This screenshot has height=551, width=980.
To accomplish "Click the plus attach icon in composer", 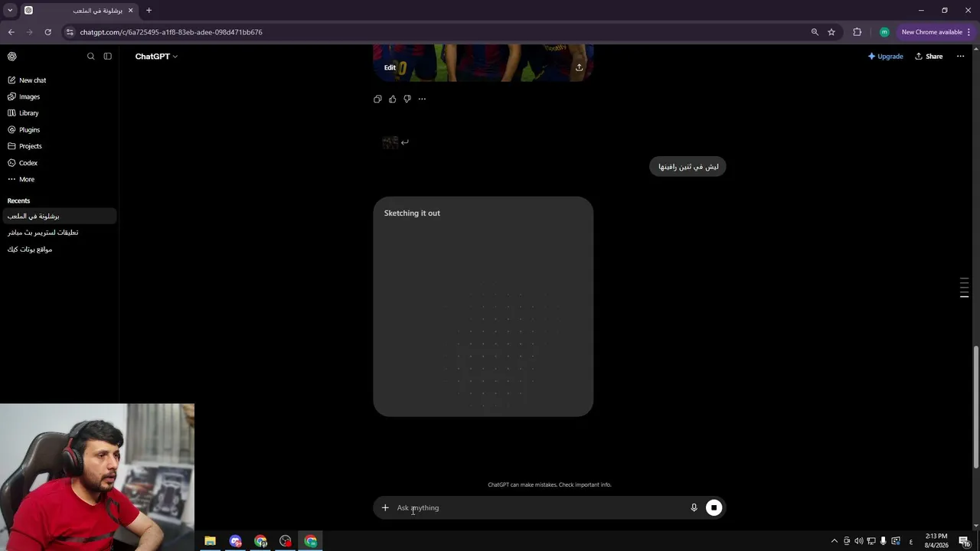I will pyautogui.click(x=385, y=507).
